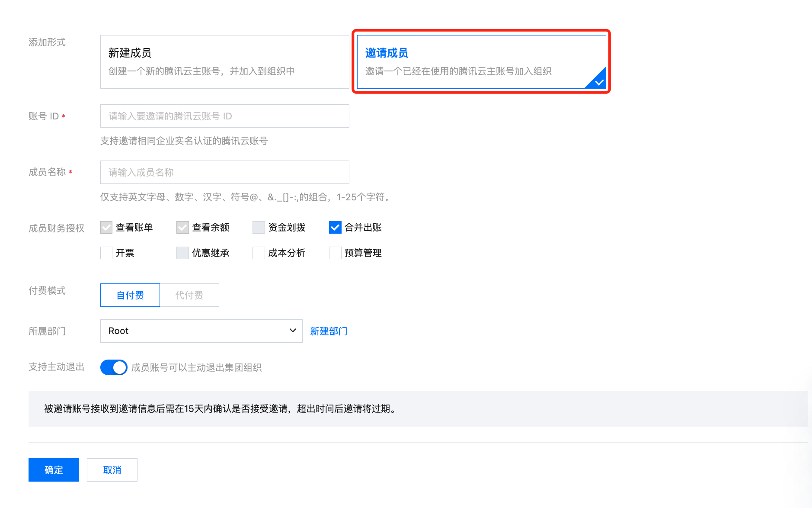Click the 支持主动退出 field label

(x=57, y=367)
